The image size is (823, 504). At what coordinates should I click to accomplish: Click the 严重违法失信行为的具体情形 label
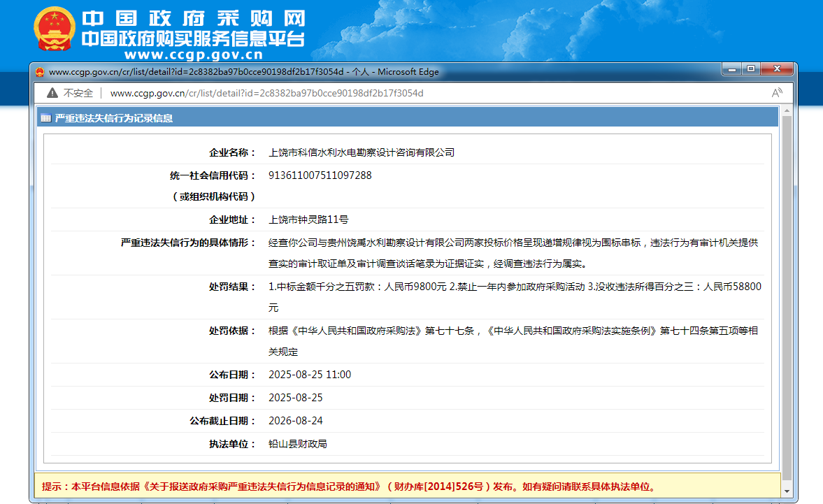188,243
